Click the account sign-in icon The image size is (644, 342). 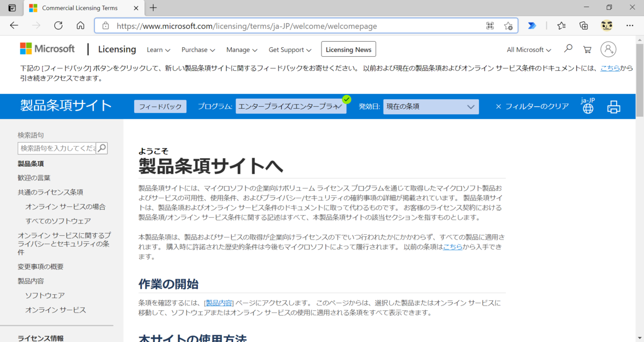click(608, 49)
